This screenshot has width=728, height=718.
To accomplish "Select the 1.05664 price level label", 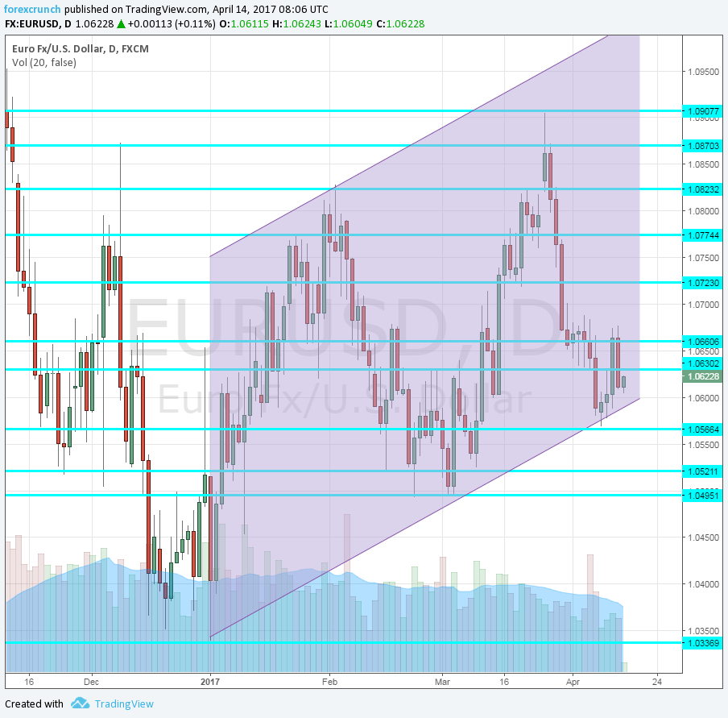I will [702, 430].
